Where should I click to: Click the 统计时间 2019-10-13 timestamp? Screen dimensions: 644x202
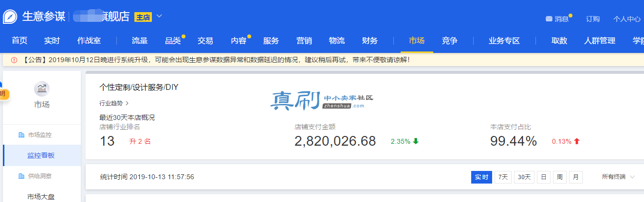pyautogui.click(x=147, y=177)
